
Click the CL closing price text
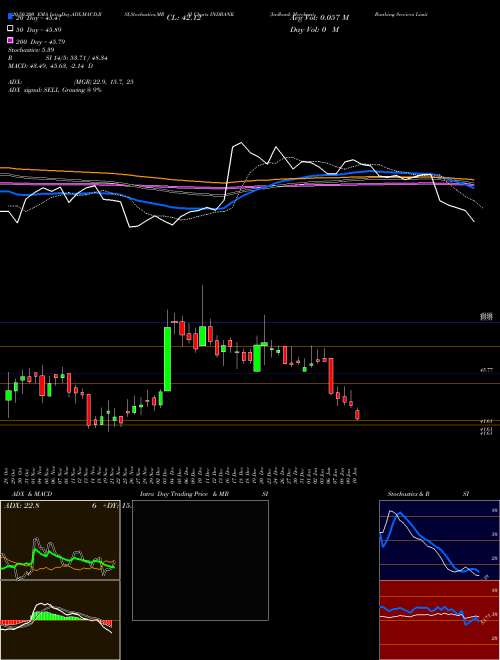point(184,18)
